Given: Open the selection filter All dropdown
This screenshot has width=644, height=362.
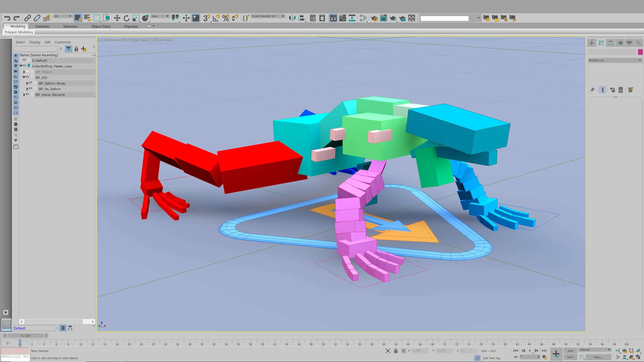Looking at the screenshot, I should pos(63,16).
